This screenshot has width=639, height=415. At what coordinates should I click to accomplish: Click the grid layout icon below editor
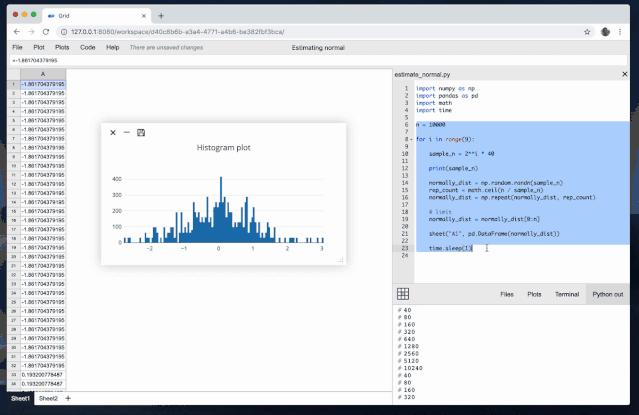(403, 294)
